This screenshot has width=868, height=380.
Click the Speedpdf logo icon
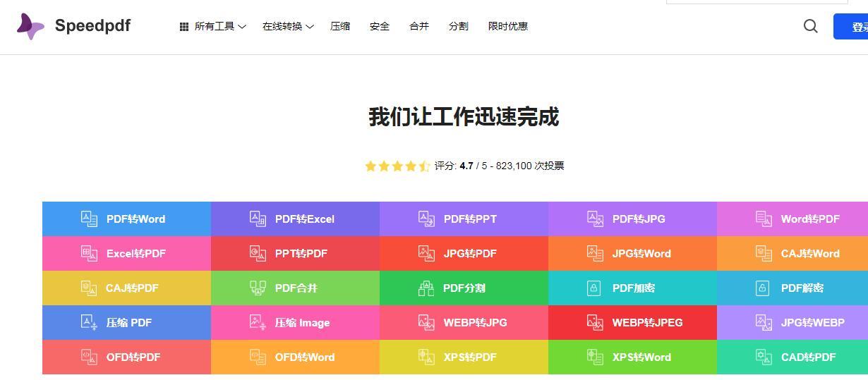tap(31, 26)
